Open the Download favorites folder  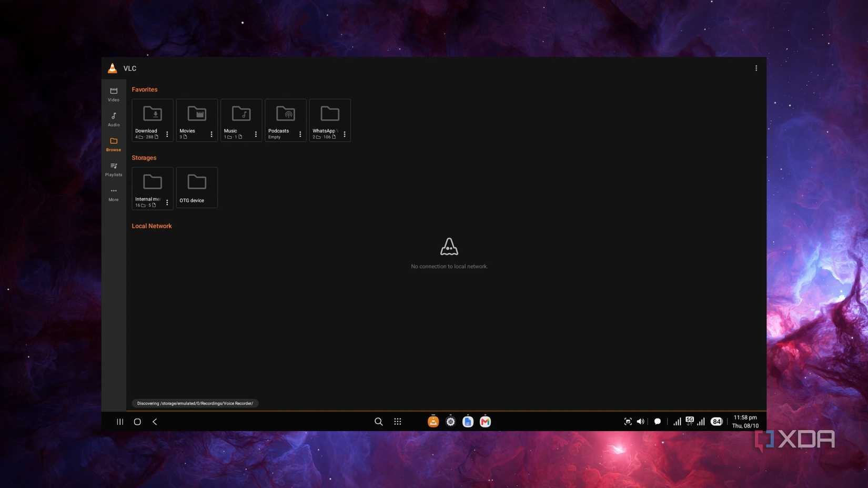153,120
